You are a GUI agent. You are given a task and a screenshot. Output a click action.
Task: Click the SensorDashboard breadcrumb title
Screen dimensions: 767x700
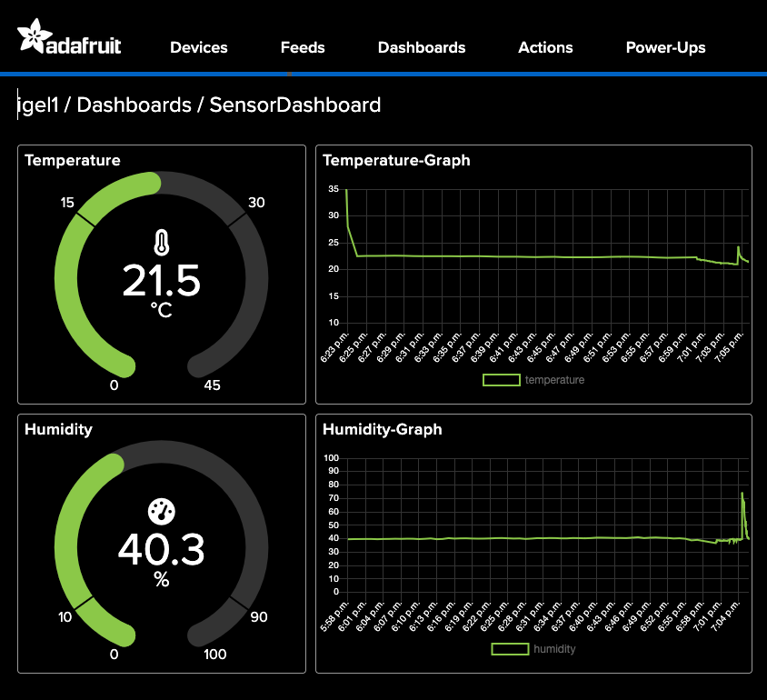click(295, 105)
